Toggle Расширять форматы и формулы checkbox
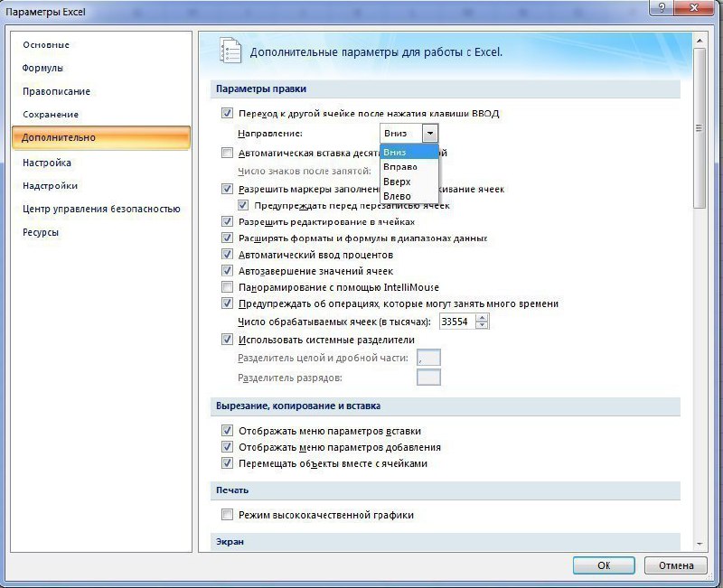 tap(227, 238)
